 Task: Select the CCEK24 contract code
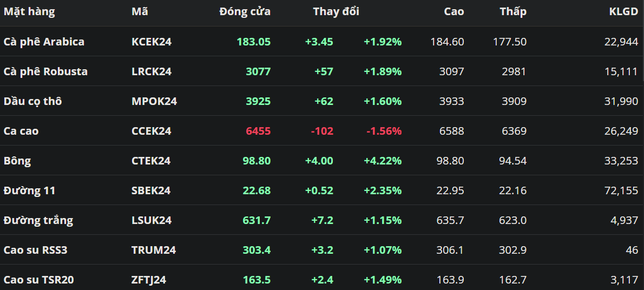152,131
